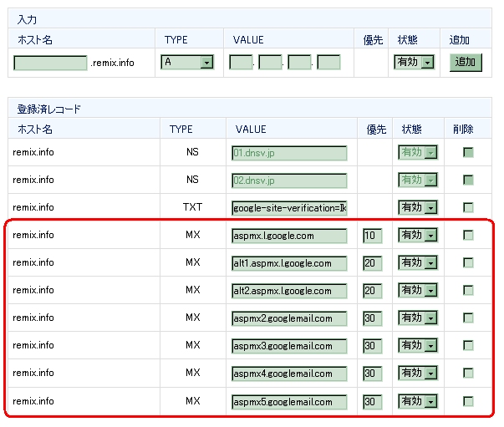Image resolution: width=504 pixels, height=427 pixels.
Task: Click the 01.dnsv.jp value field
Action: (289, 153)
